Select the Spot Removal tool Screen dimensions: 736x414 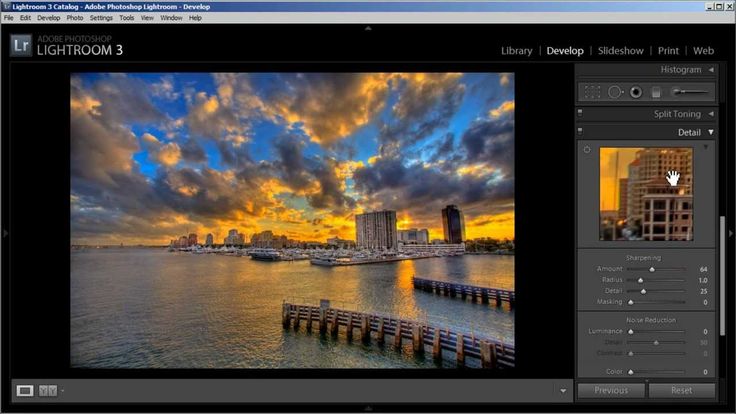pyautogui.click(x=615, y=92)
